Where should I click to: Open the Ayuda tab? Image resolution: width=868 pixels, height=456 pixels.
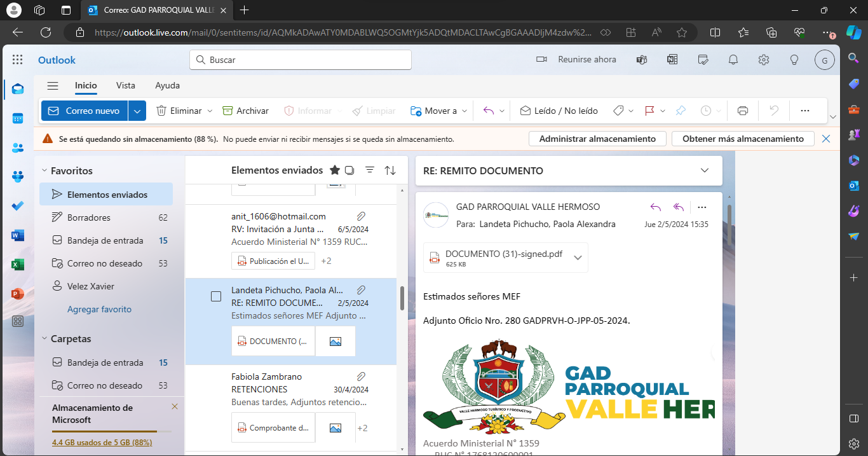pos(167,85)
